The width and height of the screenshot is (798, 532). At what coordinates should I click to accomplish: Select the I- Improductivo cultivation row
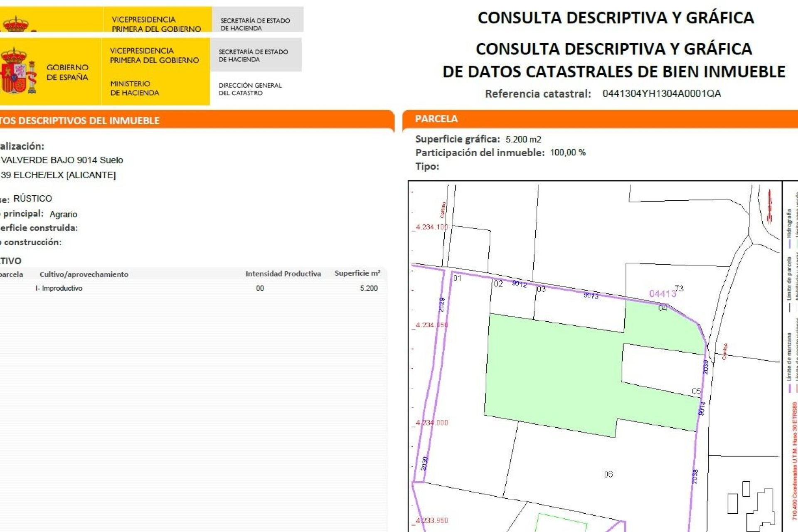click(59, 288)
